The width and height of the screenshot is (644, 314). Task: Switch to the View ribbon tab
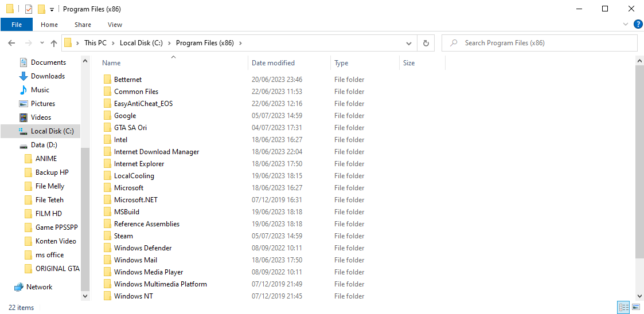click(115, 25)
